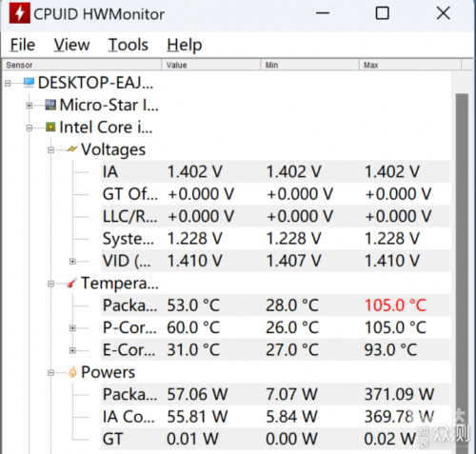
Task: Click the Micro-Star motherboard icon
Action: coord(50,105)
